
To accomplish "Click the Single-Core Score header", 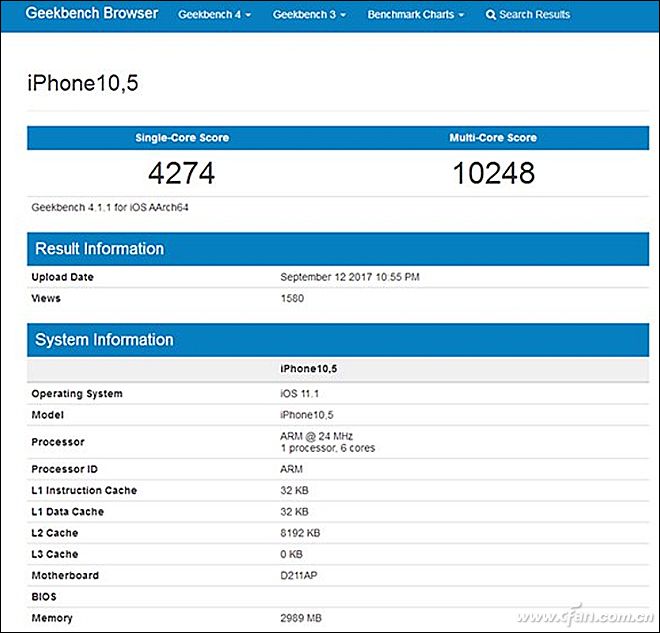I will click(x=182, y=138).
